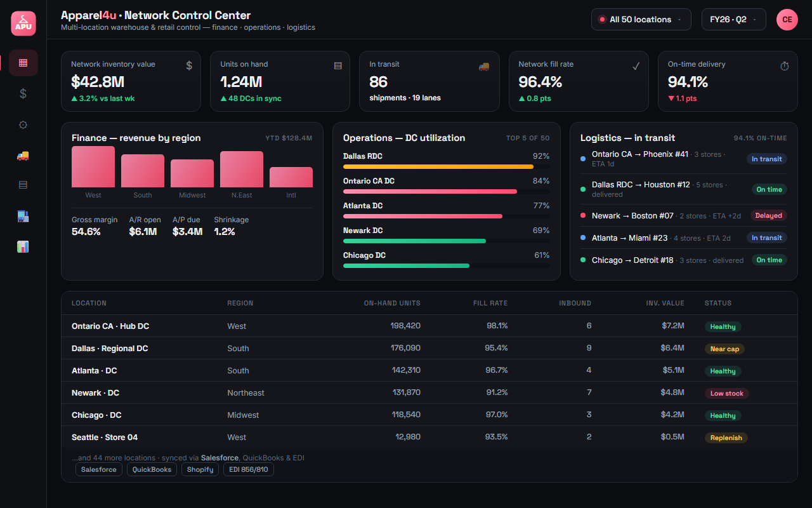
Task: Click the N.East revenue bar
Action: click(242, 170)
